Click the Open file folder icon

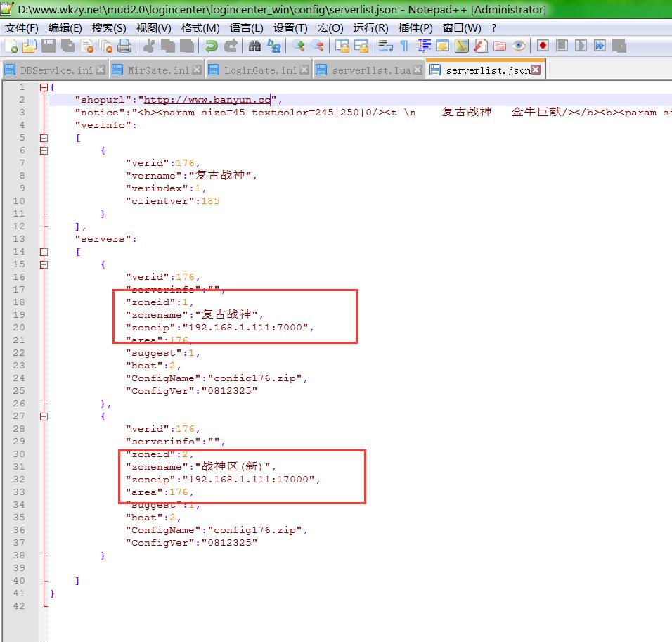tap(29, 46)
